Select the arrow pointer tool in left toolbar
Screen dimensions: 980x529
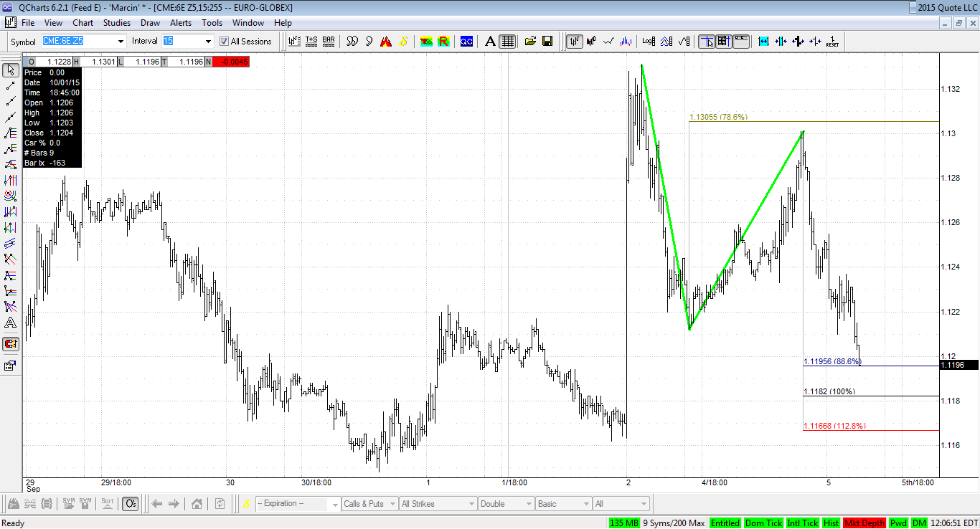11,70
